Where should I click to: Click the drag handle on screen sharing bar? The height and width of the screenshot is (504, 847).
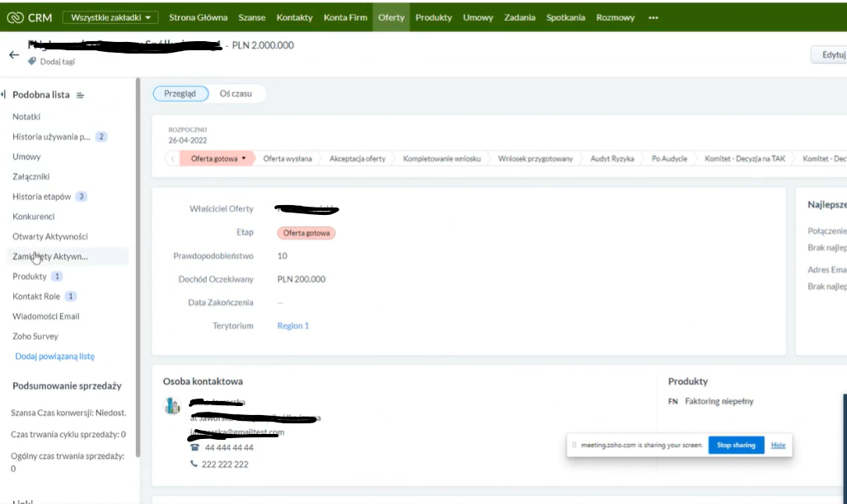(574, 446)
